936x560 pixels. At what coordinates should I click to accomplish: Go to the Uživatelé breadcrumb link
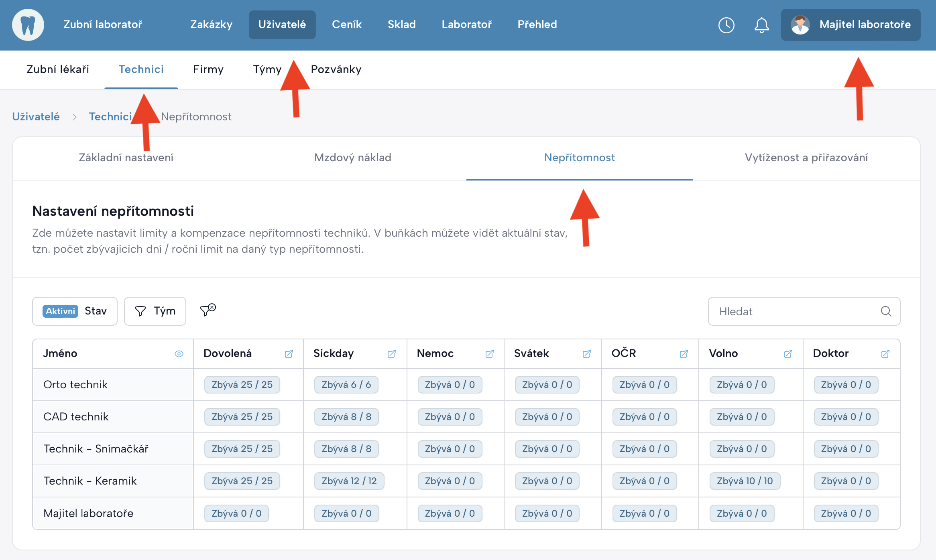[36, 117]
